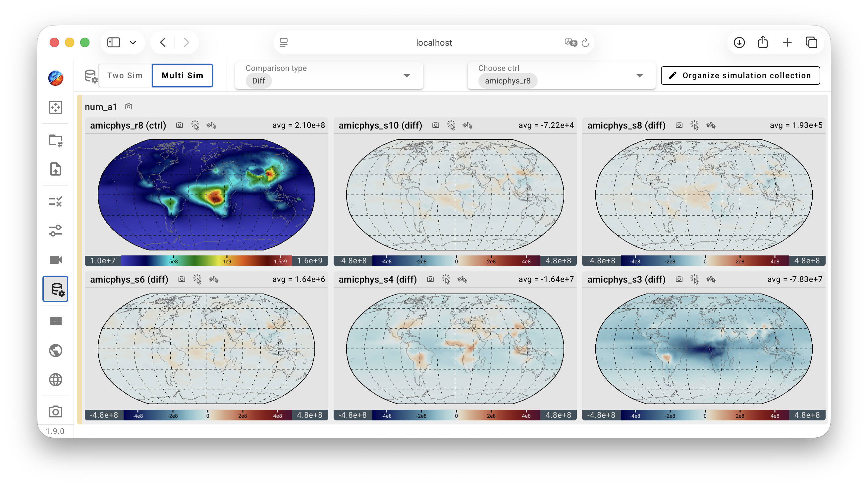This screenshot has width=868, height=487.
Task: Click the amicphys_s10 diverging colorbar
Action: point(456,261)
